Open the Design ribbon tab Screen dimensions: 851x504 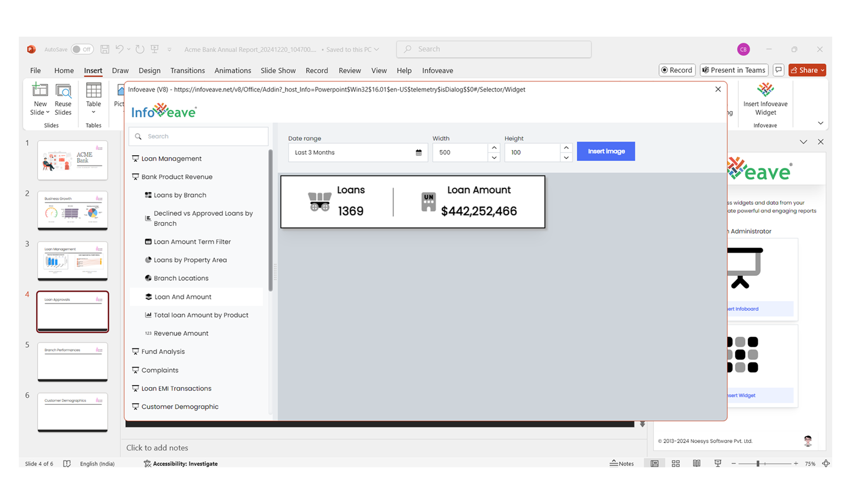(x=150, y=71)
